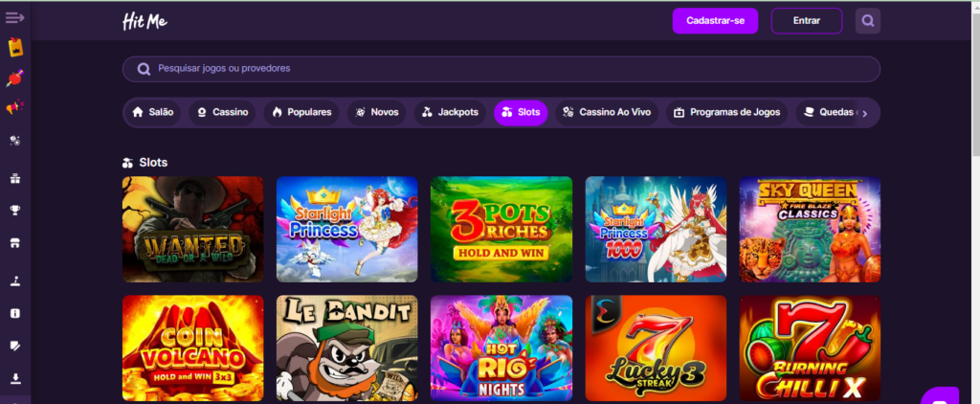Select the Salão category tab

[x=152, y=113]
